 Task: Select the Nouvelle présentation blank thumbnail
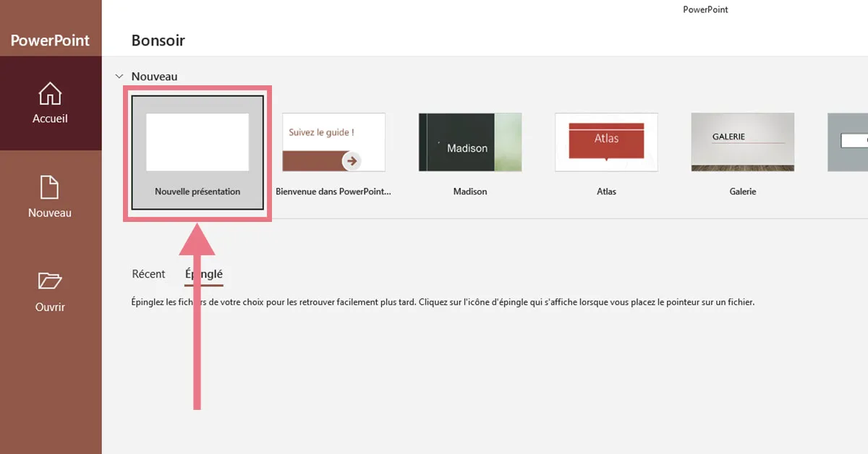pyautogui.click(x=197, y=142)
